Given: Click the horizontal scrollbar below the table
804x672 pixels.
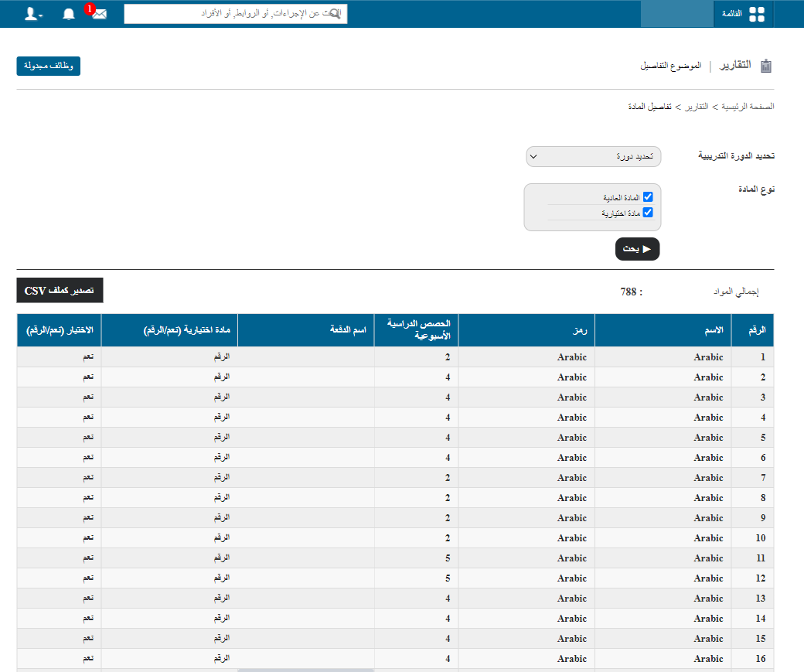Looking at the screenshot, I should [x=306, y=670].
